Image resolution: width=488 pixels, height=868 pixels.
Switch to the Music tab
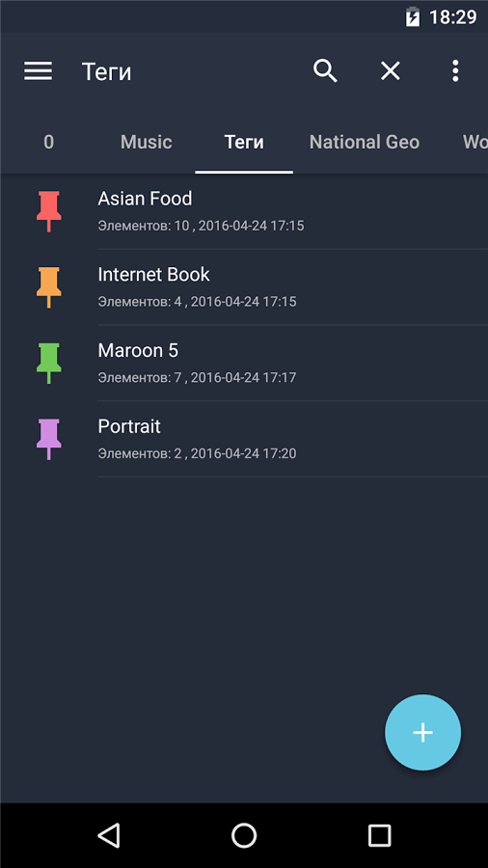146,143
